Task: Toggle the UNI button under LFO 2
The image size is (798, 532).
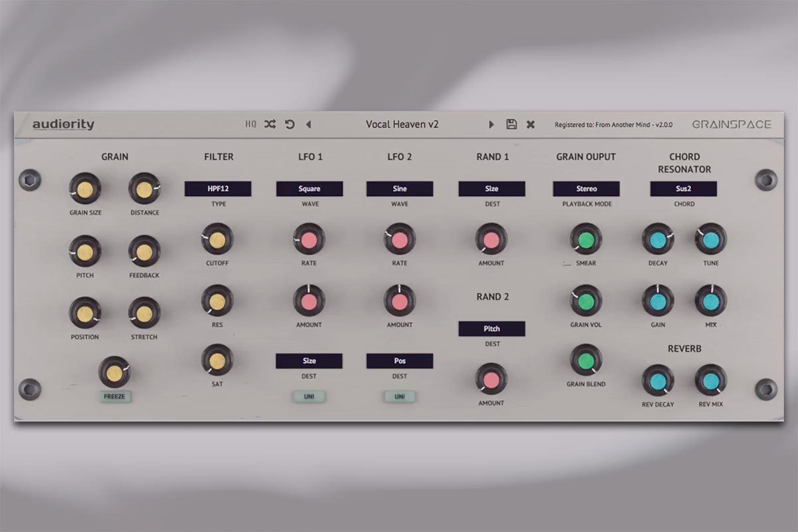Action: (x=400, y=396)
